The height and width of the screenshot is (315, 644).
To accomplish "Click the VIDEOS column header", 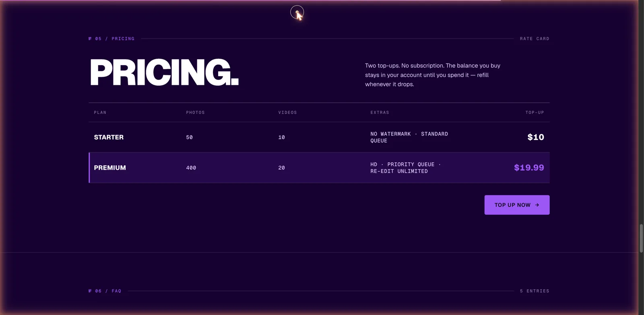I will [287, 113].
